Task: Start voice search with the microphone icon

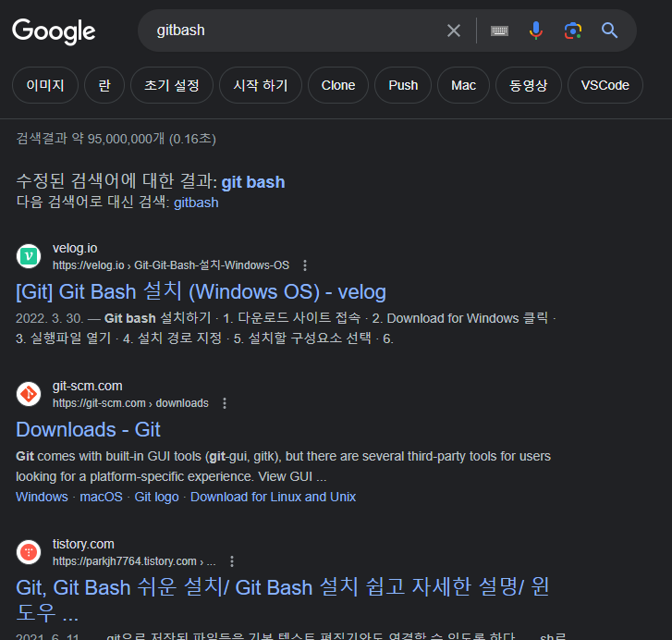Action: [536, 31]
